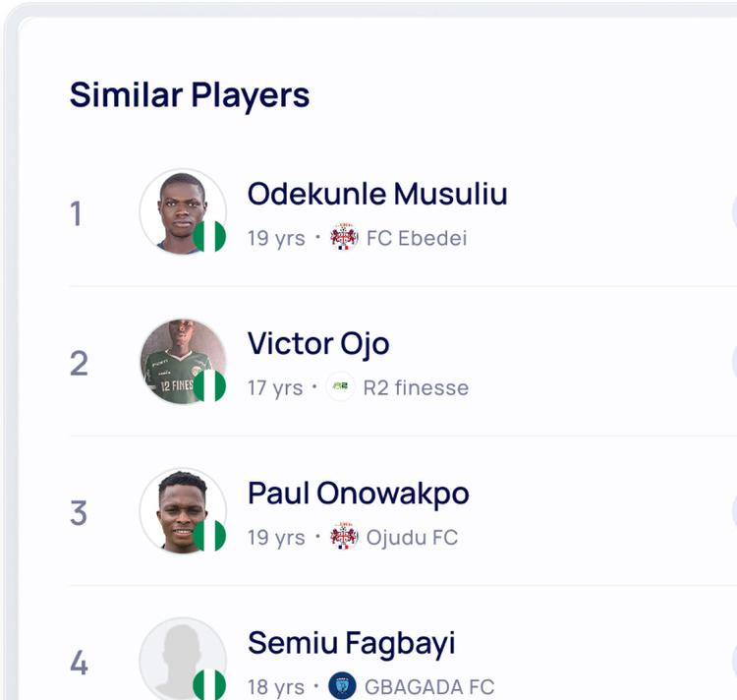The height and width of the screenshot is (700, 737).
Task: Click Nigeria flag on Victor Ojo's avatar
Action: pos(209,386)
